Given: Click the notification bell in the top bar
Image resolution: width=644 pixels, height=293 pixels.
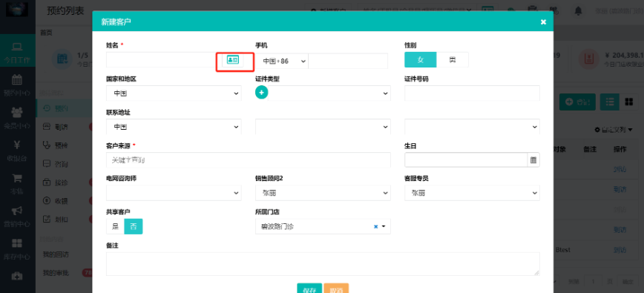Looking at the screenshot, I should coord(578,10).
